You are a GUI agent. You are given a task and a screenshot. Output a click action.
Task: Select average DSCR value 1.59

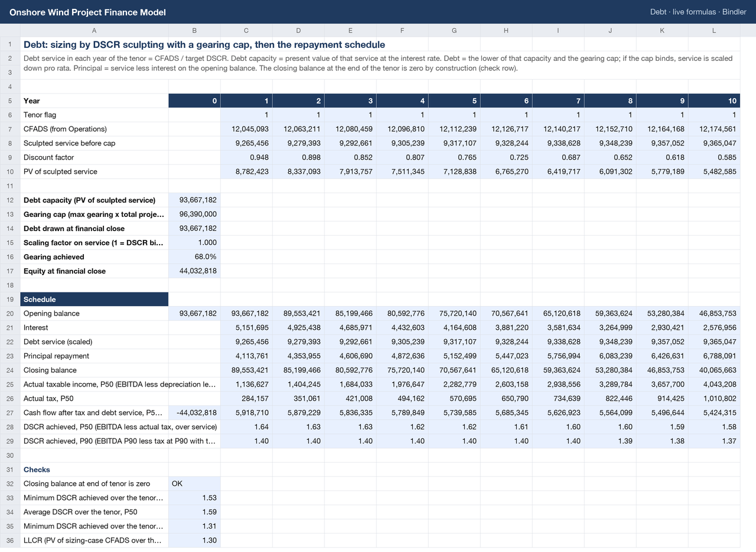(x=194, y=512)
